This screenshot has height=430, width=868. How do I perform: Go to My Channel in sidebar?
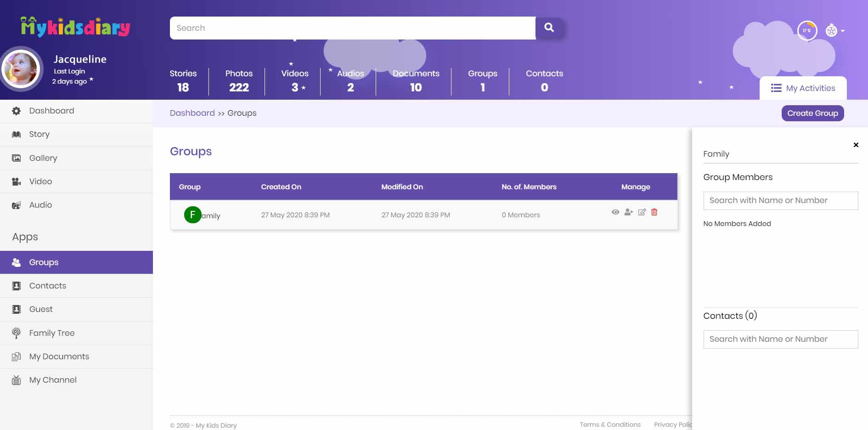[53, 380]
